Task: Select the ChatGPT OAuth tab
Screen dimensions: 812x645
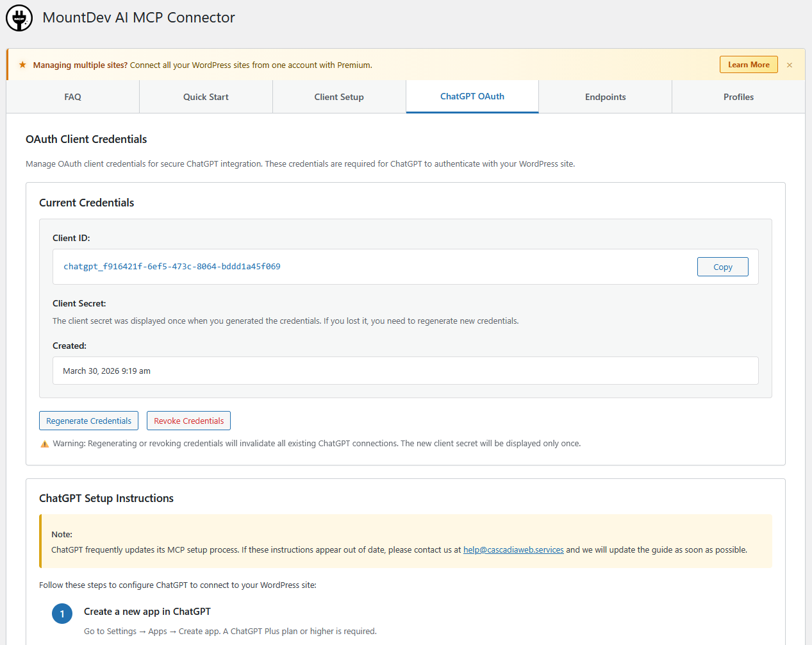Action: 472,96
